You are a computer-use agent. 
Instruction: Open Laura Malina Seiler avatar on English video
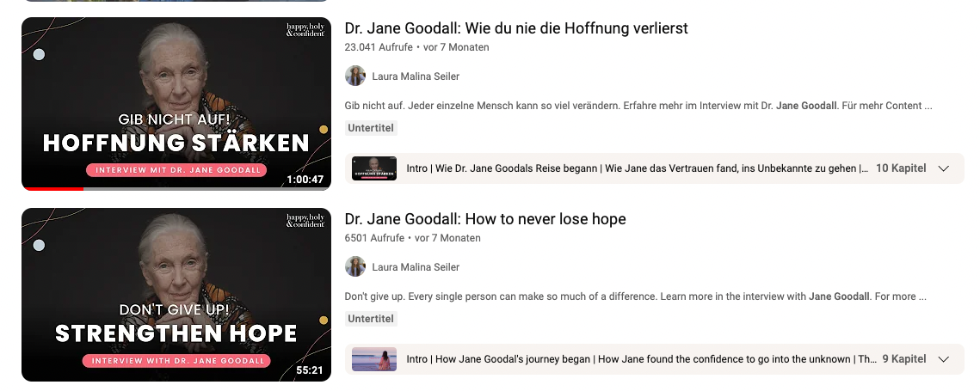355,266
